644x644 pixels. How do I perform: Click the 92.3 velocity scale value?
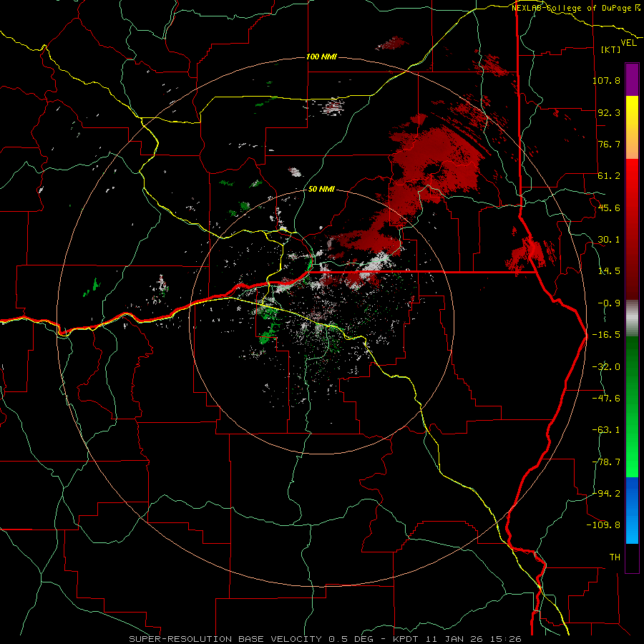point(609,112)
